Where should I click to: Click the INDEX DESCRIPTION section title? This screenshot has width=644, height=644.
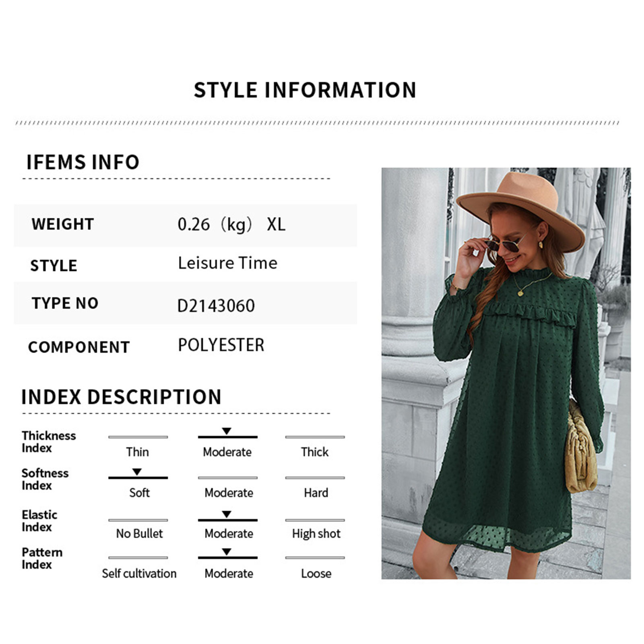click(121, 397)
